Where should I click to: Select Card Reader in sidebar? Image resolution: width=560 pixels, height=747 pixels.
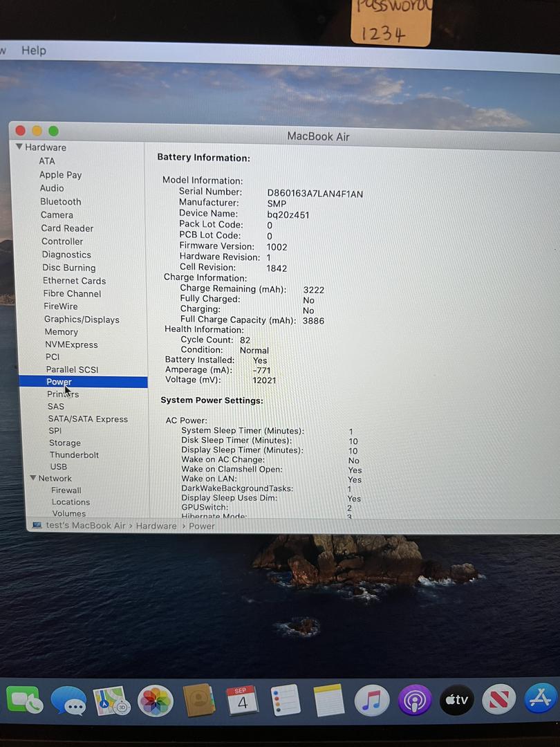[x=67, y=228]
